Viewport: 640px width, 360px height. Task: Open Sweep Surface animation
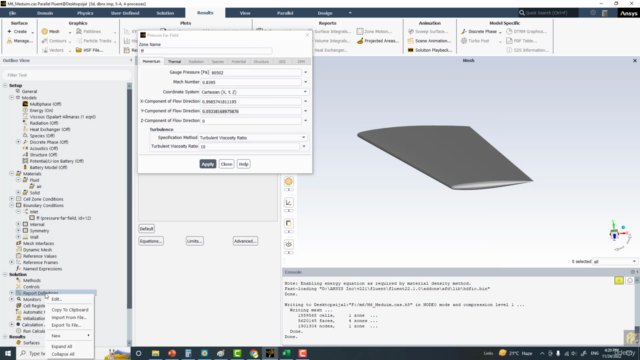[x=428, y=31]
